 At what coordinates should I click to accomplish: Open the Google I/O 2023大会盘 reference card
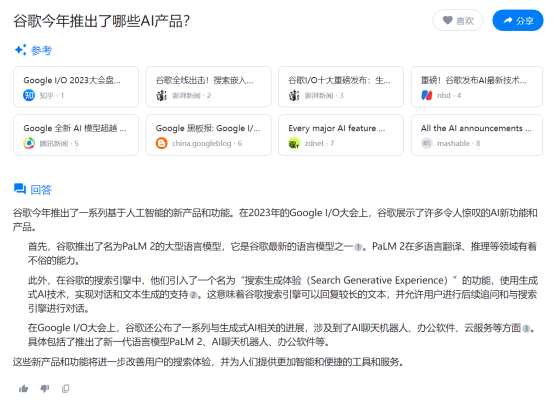pos(76,87)
